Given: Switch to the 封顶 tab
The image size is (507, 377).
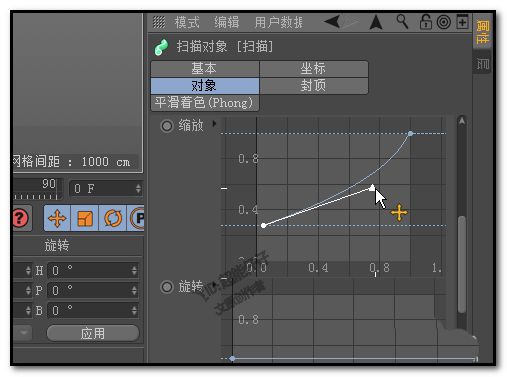Looking at the screenshot, I should point(314,86).
